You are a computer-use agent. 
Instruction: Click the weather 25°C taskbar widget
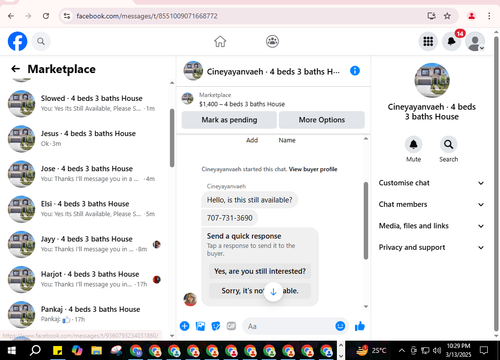(x=371, y=350)
